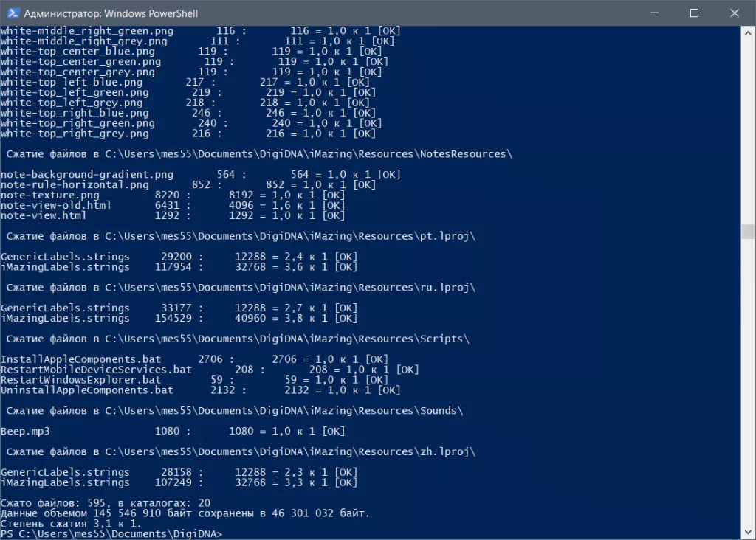The image size is (756, 540).
Task: Click the '145 546 910 байт' data line
Action: [x=185, y=513]
